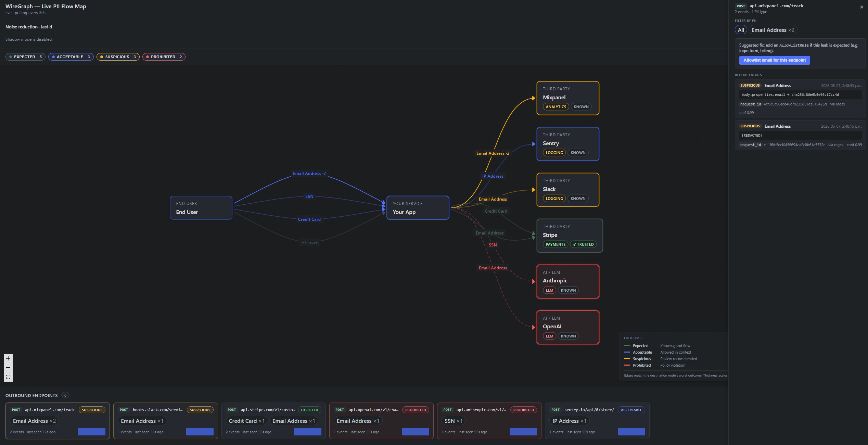868x445 pixels.
Task: Click Allowlist email for this endpoint
Action: click(x=774, y=60)
